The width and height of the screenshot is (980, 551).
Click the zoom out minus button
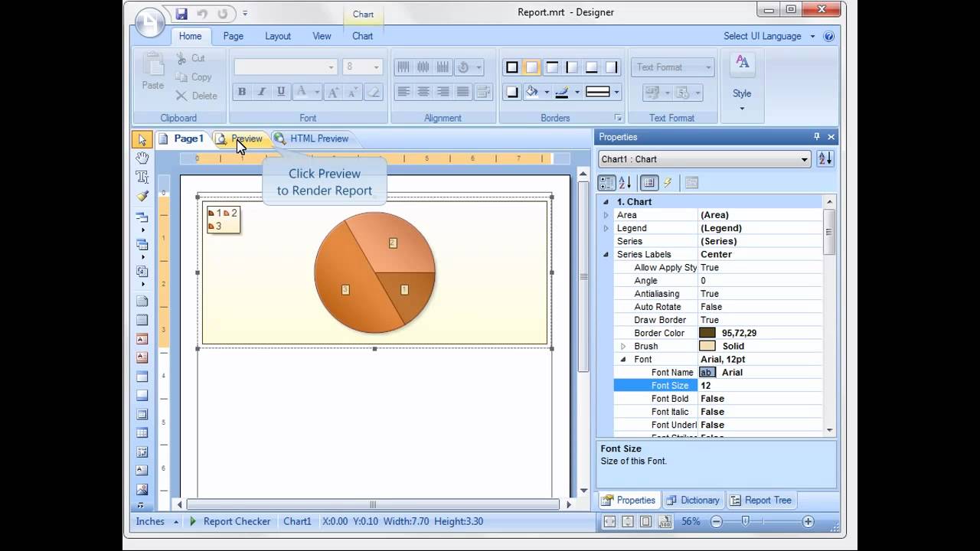[717, 521]
